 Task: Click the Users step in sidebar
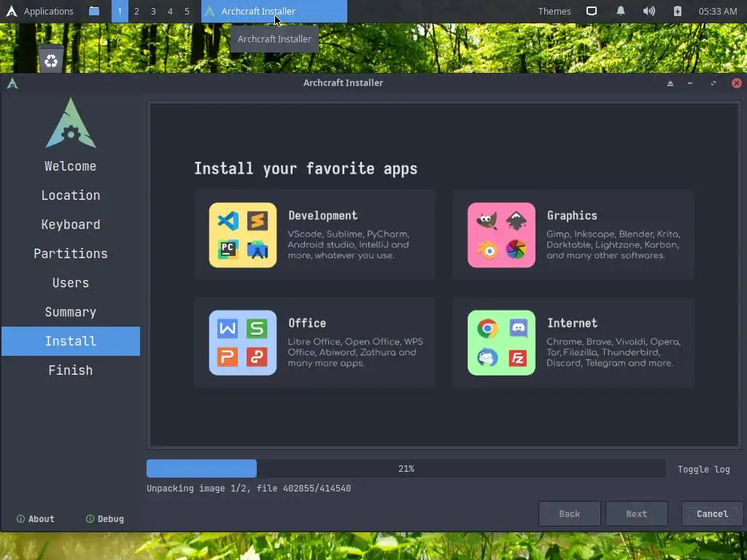tap(71, 283)
